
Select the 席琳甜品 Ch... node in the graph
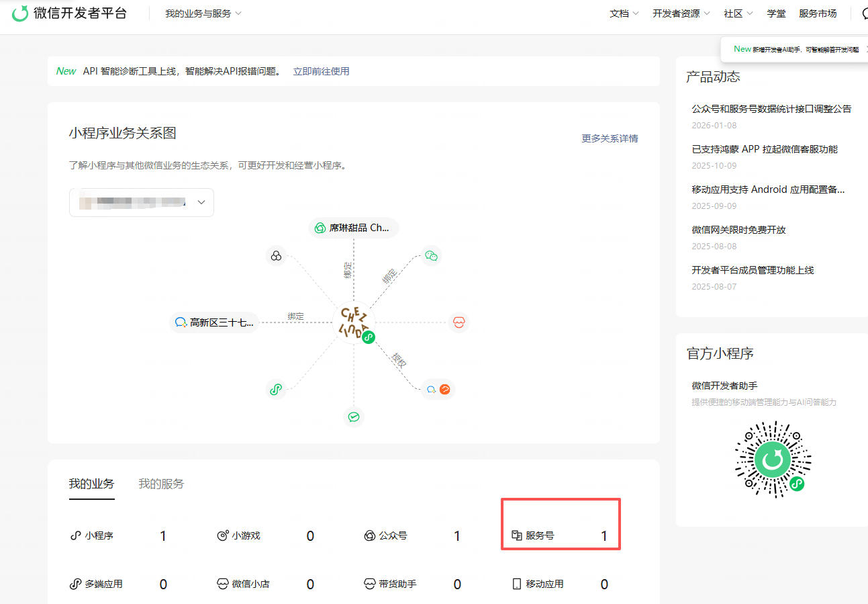coord(354,228)
